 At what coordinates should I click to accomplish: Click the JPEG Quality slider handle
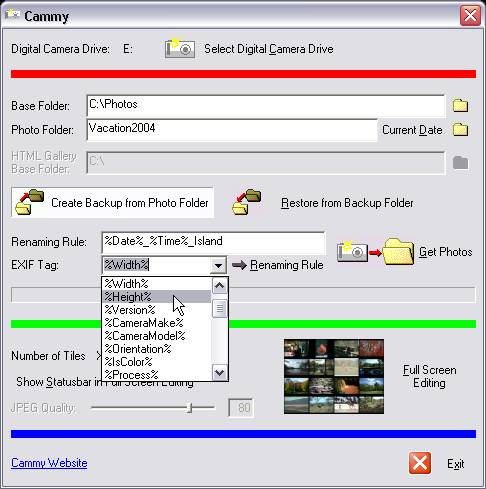click(x=190, y=408)
